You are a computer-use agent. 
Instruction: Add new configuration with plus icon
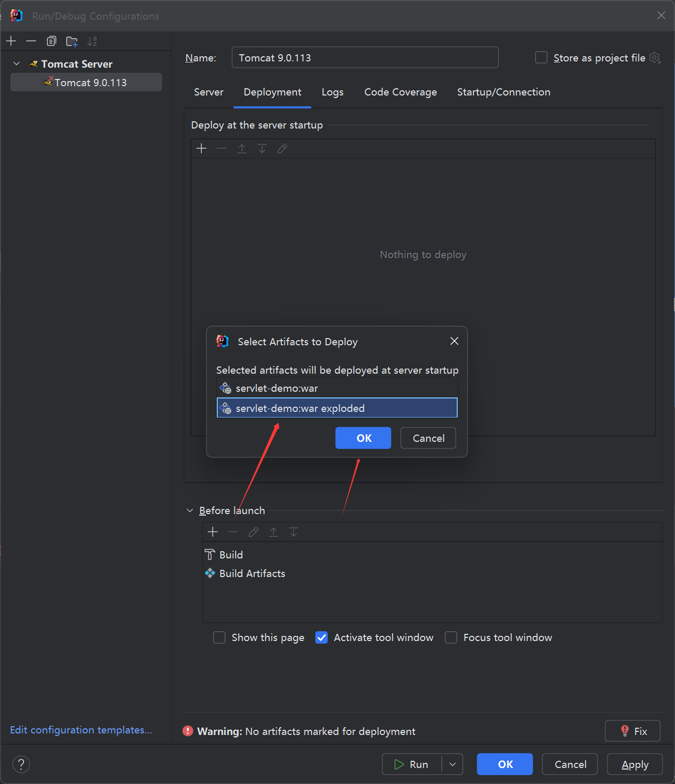point(11,41)
